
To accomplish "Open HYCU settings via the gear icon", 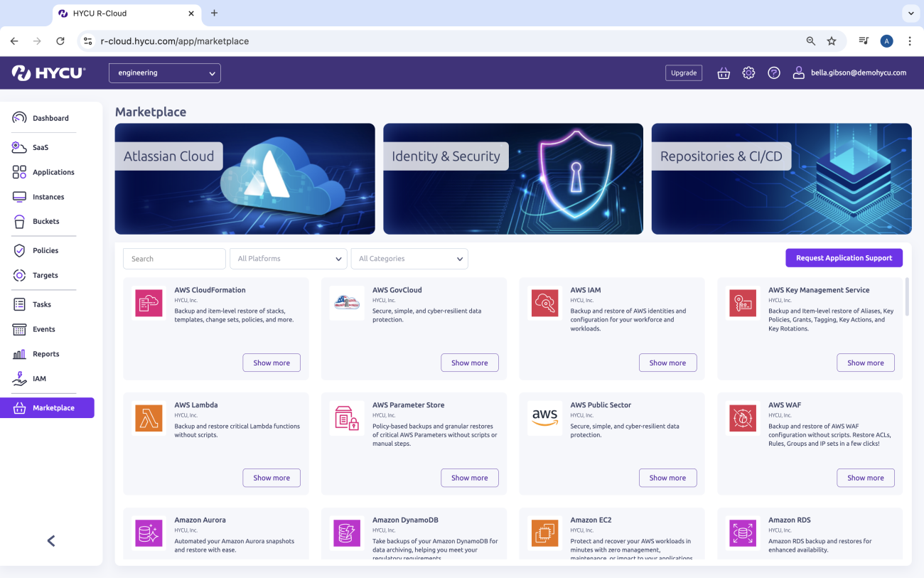I will (748, 73).
